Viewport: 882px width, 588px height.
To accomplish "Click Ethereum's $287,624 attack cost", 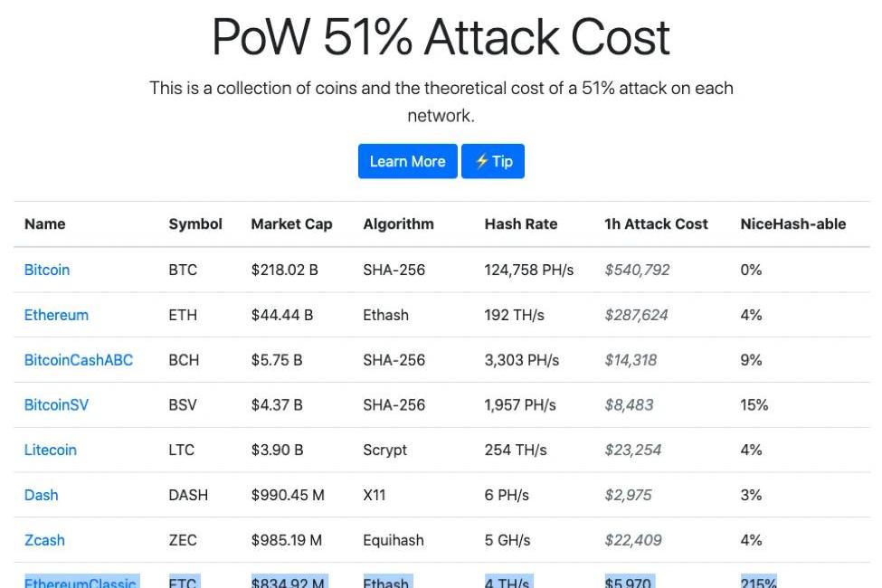I will click(x=636, y=315).
